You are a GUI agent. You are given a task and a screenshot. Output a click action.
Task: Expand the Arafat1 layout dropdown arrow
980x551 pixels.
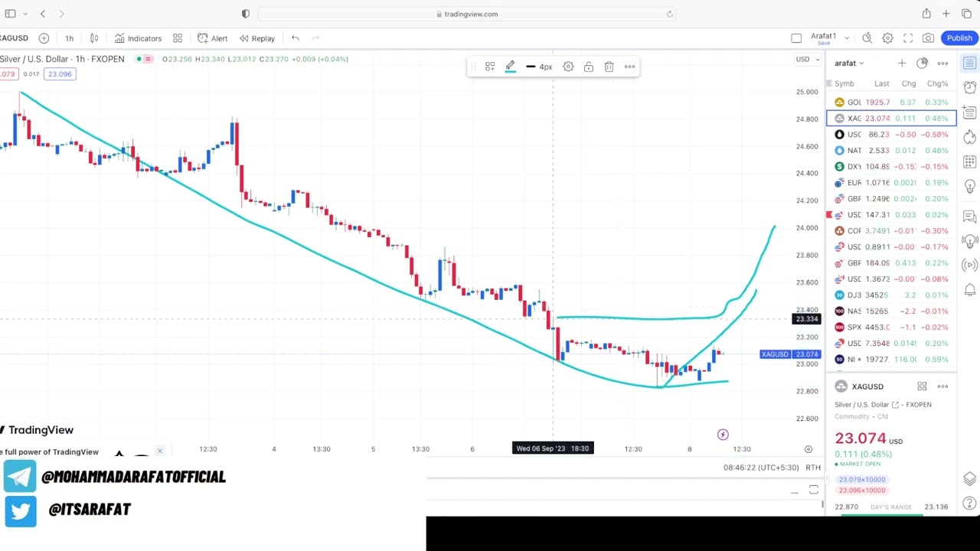pyautogui.click(x=848, y=37)
